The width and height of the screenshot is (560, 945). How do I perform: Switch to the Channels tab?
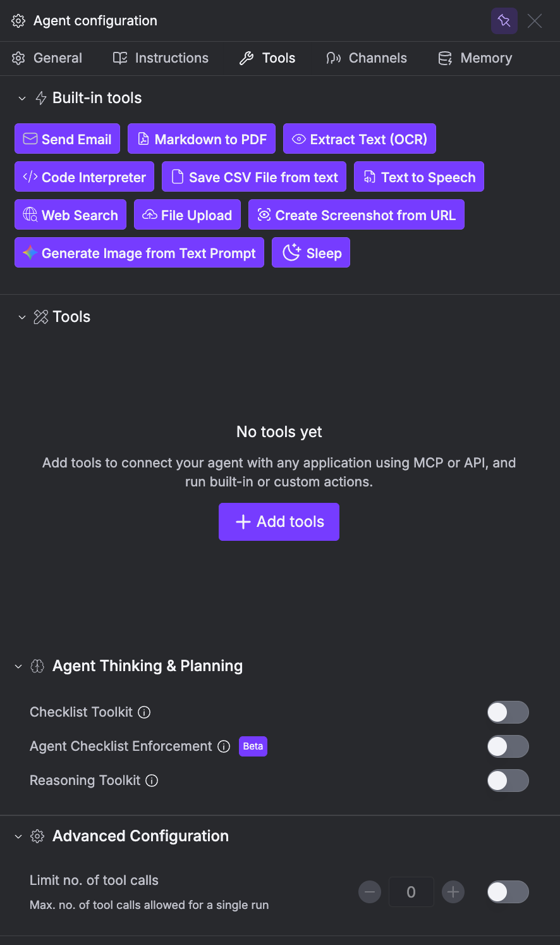coord(367,58)
